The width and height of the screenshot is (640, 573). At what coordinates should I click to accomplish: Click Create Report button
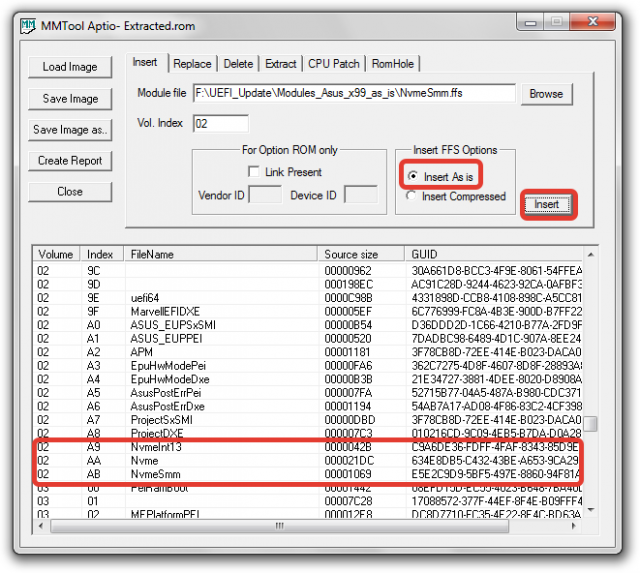click(x=70, y=161)
